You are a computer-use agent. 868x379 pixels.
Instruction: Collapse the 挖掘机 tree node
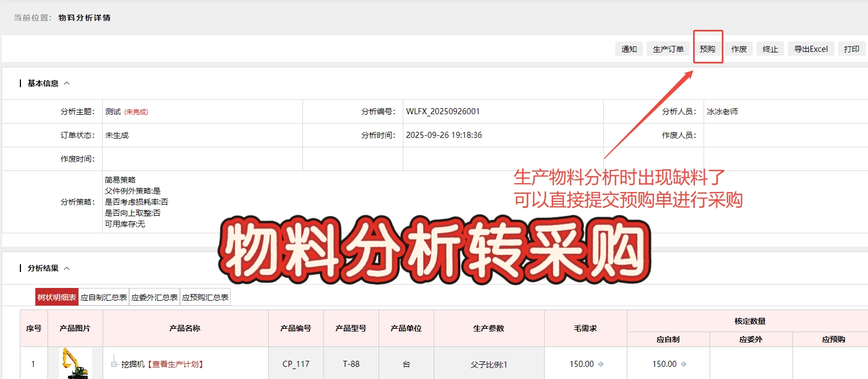(114, 364)
